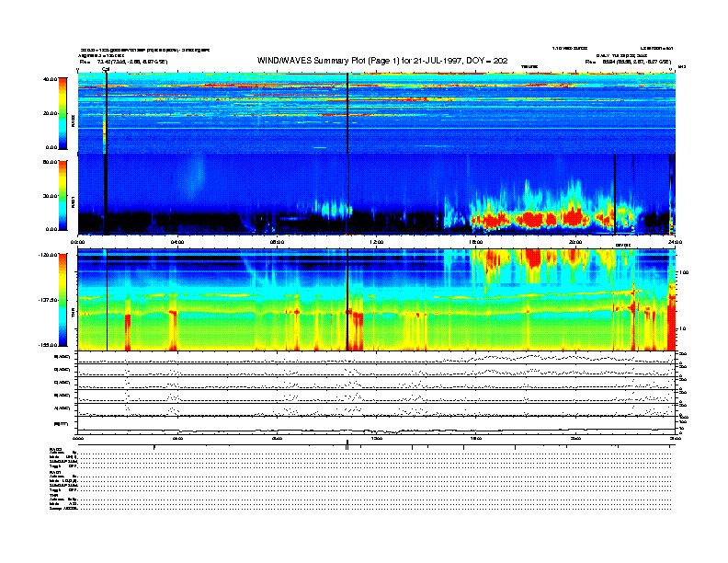Image resolution: width=728 pixels, height=563 pixels.
Task: Click the RAD1 color scale bar
Action: (63, 196)
